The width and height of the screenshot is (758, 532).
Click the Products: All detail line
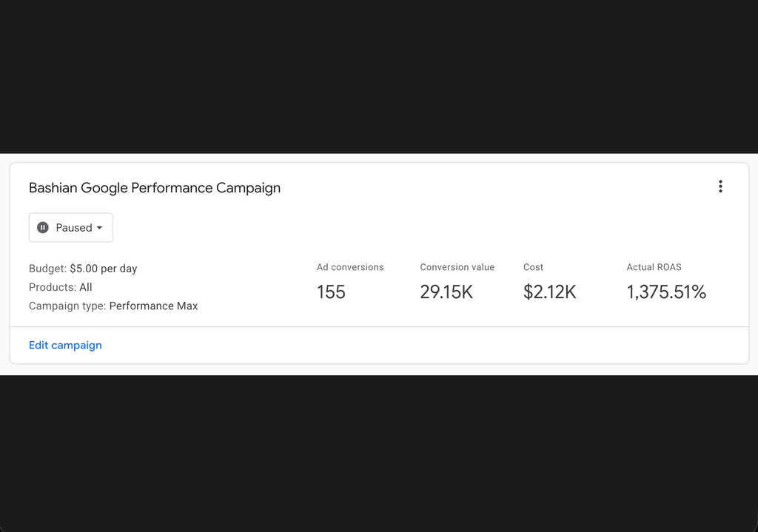(60, 287)
